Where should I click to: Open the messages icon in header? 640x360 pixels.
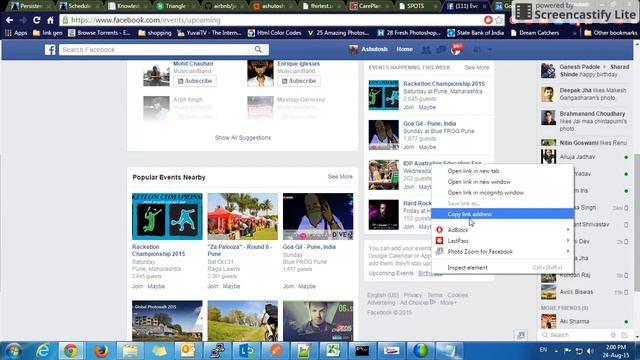tap(441, 49)
